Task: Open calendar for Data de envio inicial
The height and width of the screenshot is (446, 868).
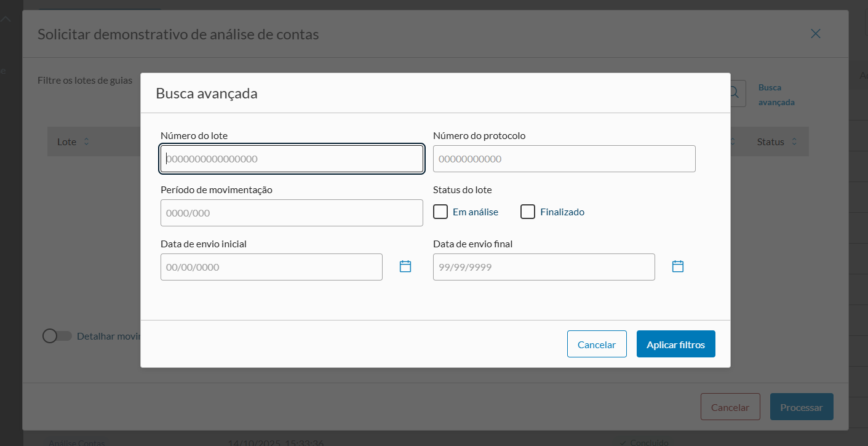Action: tap(405, 266)
